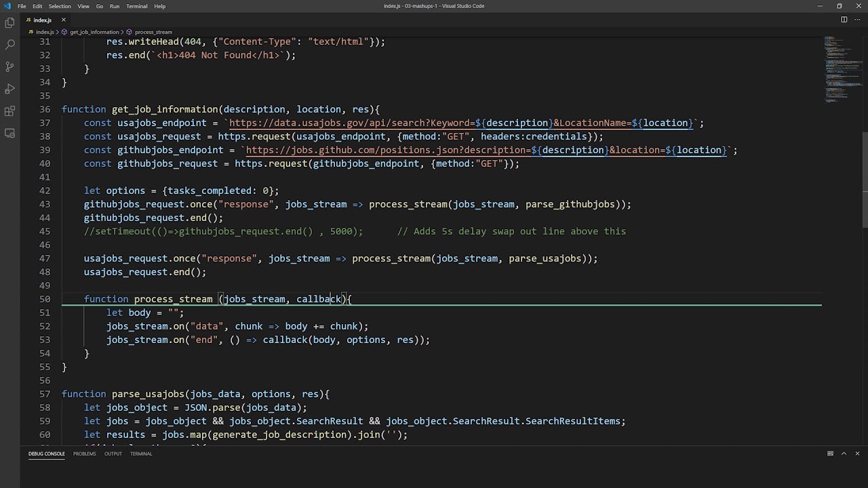
Task: Close the bottom panel
Action: coord(857,453)
